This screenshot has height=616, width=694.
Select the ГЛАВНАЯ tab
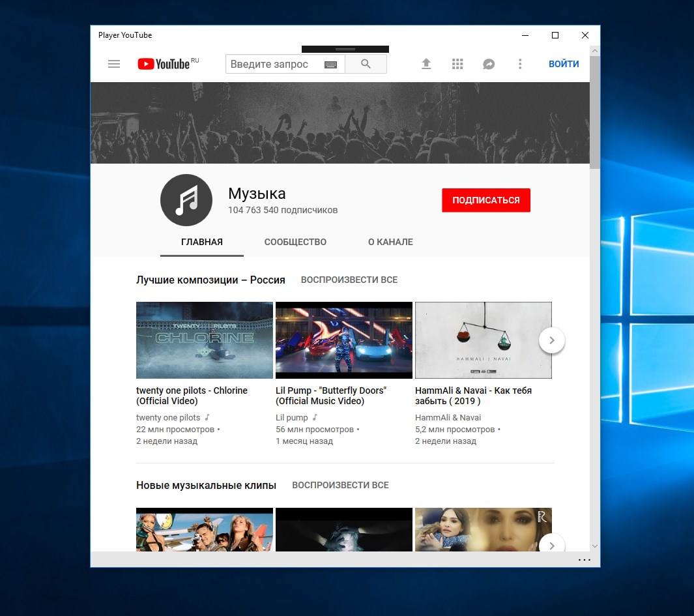pyautogui.click(x=202, y=242)
